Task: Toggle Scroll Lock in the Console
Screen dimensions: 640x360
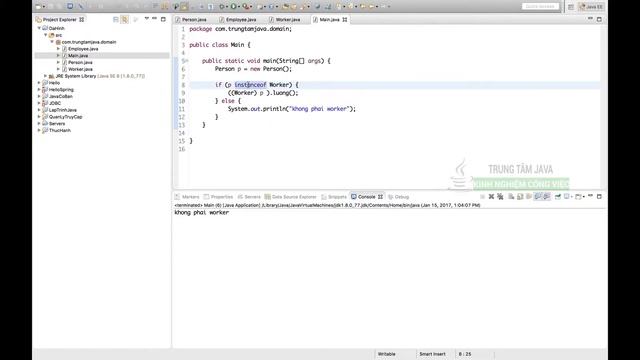Action: point(520,197)
